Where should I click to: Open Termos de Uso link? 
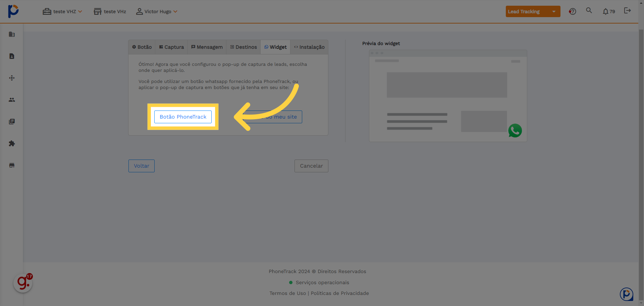(x=288, y=293)
